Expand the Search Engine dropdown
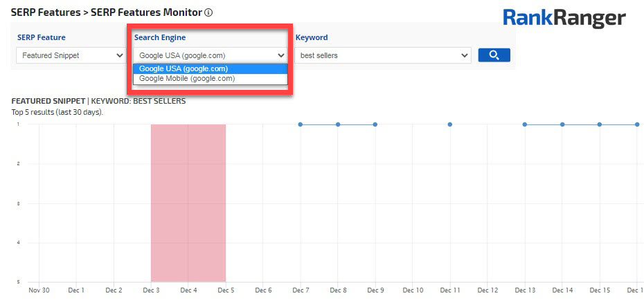The height and width of the screenshot is (307, 644). pos(211,55)
